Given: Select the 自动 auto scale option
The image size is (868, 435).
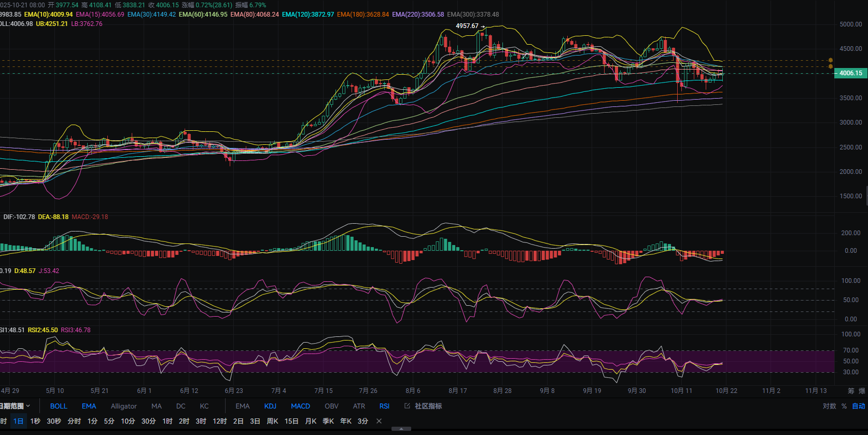Looking at the screenshot, I should click(859, 406).
